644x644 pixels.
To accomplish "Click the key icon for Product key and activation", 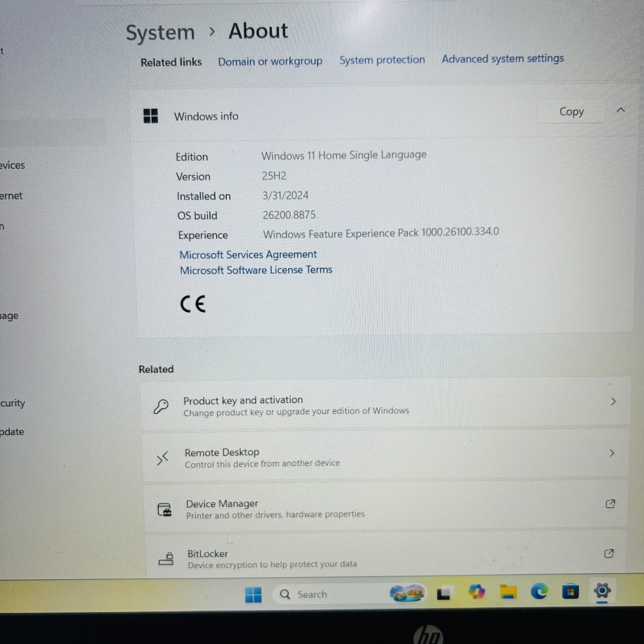I will pyautogui.click(x=161, y=406).
